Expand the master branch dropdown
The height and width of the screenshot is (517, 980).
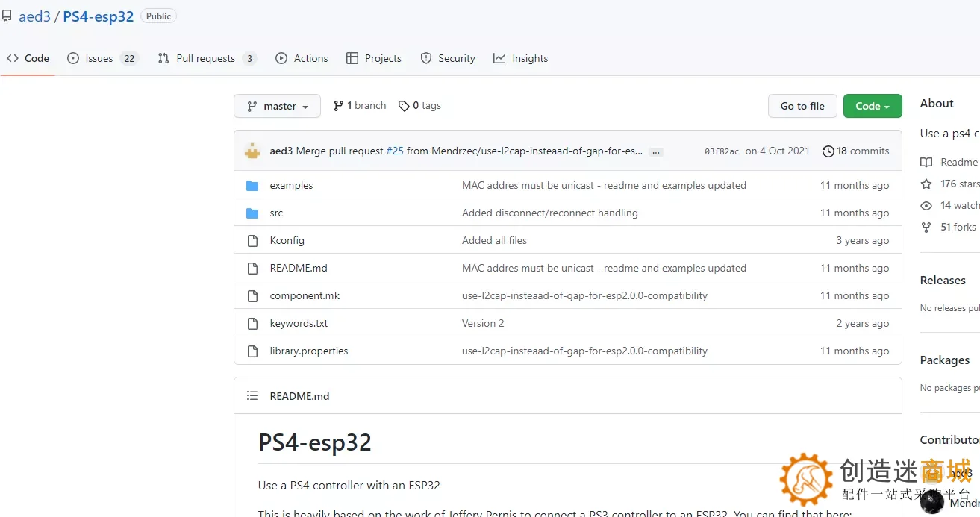[x=277, y=106]
